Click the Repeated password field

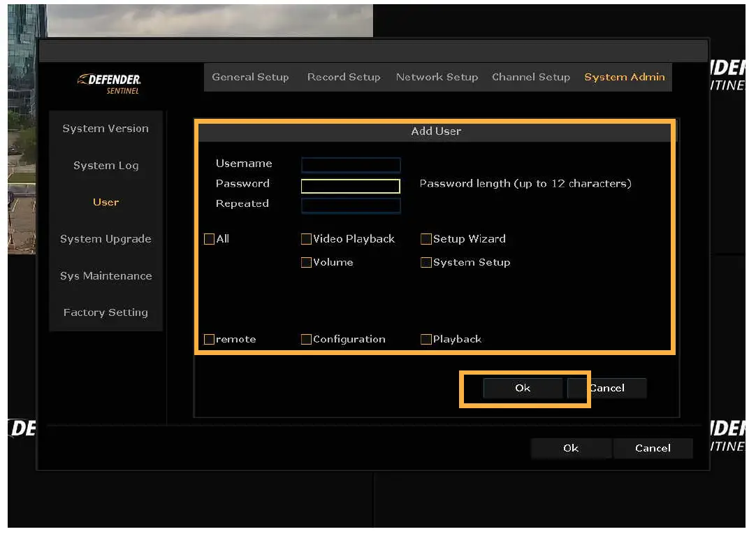[351, 206]
